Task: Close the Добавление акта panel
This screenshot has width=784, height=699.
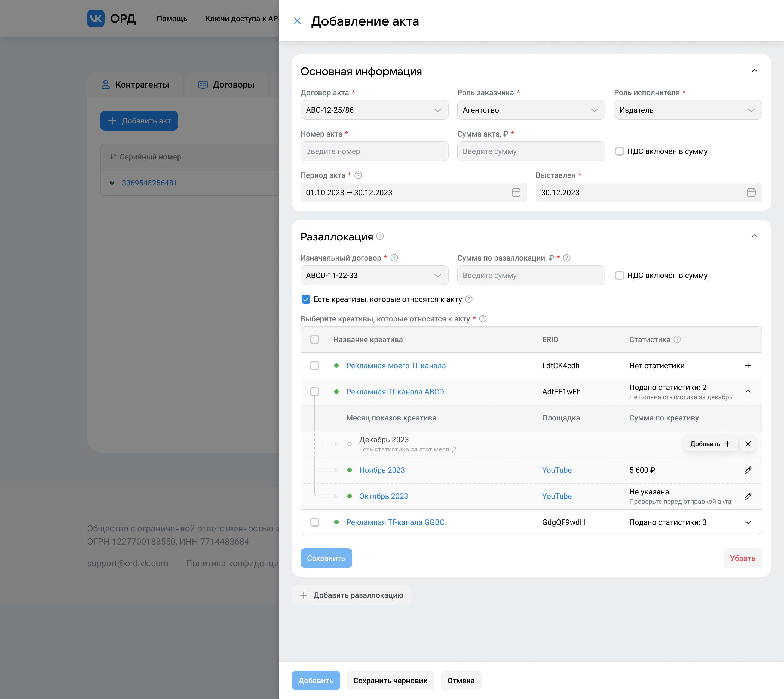Action: pyautogui.click(x=297, y=21)
